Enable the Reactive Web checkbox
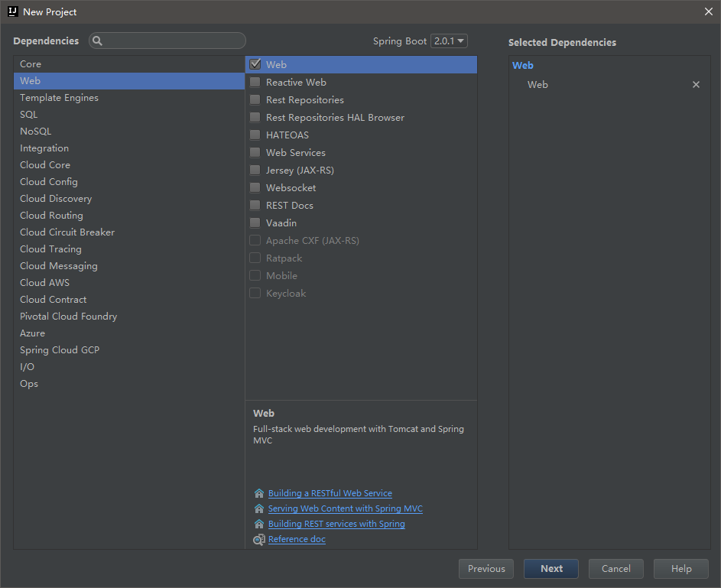 click(x=255, y=83)
